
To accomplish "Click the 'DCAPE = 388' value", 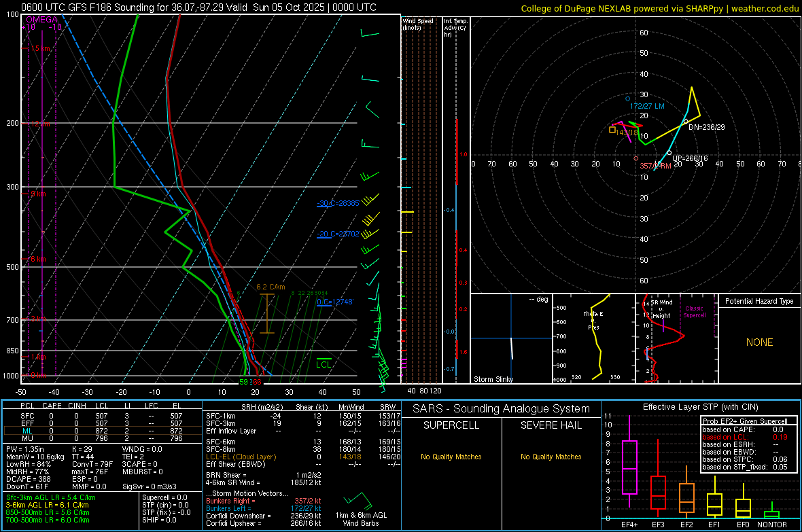I will coord(28,479).
